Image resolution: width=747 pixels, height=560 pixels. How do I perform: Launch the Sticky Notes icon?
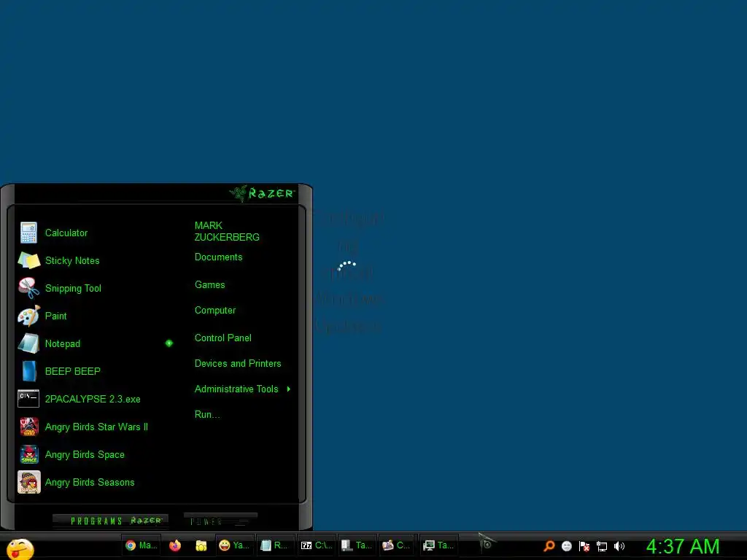[28, 260]
